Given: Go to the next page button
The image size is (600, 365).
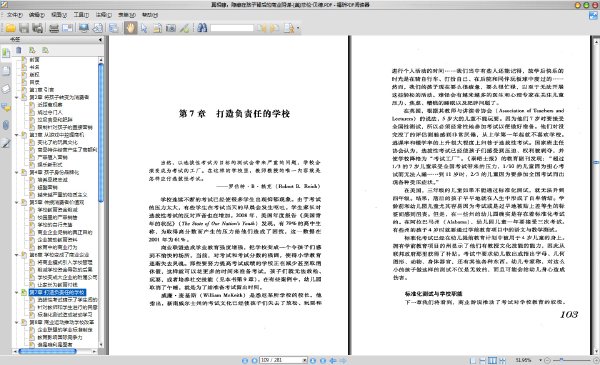Looking at the screenshot, I should [313, 360].
